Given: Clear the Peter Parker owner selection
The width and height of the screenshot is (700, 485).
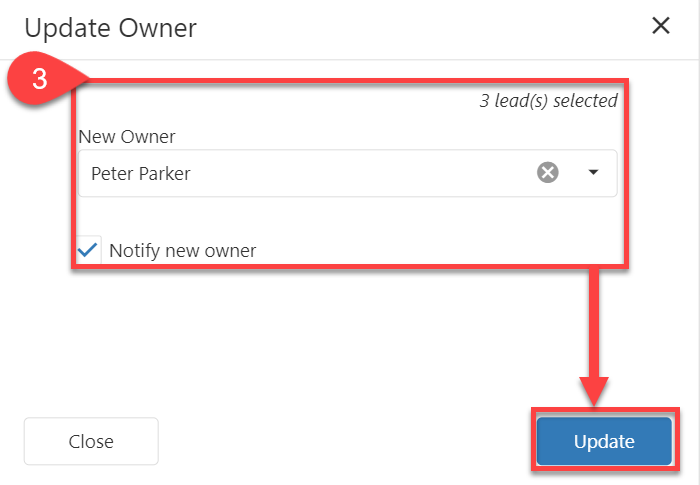Looking at the screenshot, I should point(548,173).
